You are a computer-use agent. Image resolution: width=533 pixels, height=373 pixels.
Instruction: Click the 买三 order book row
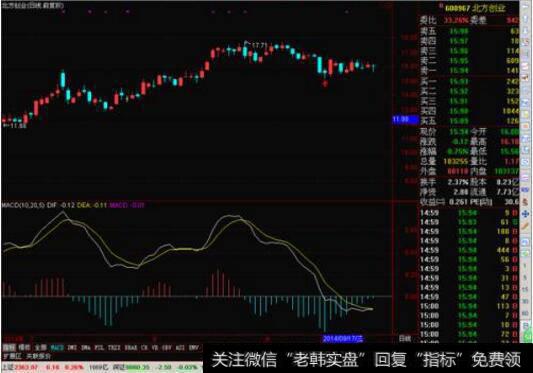(469, 101)
